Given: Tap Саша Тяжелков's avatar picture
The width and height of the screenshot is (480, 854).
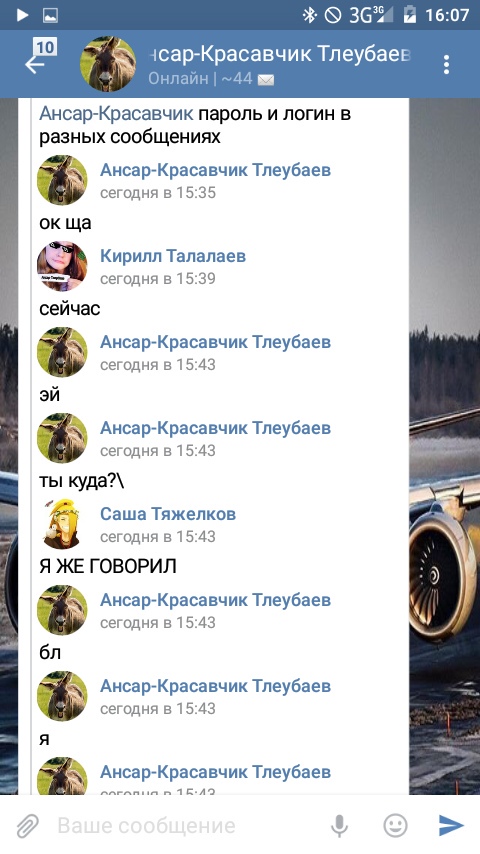Looking at the screenshot, I should tap(62, 524).
